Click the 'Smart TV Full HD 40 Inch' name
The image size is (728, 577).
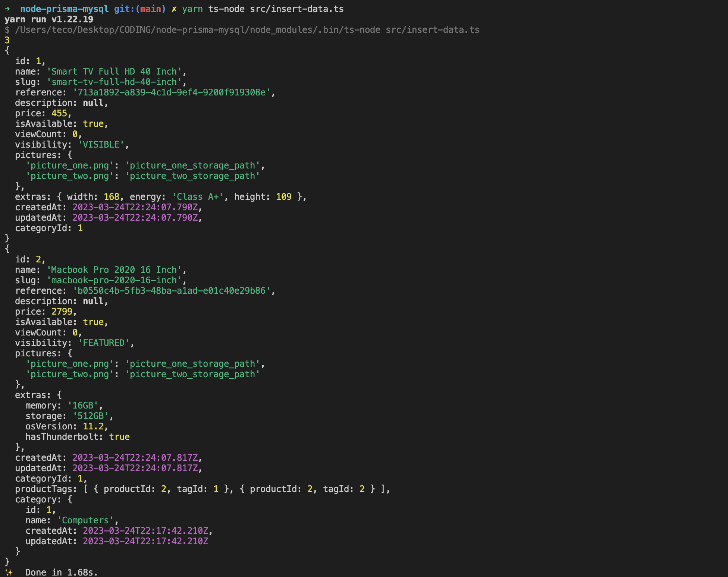114,72
